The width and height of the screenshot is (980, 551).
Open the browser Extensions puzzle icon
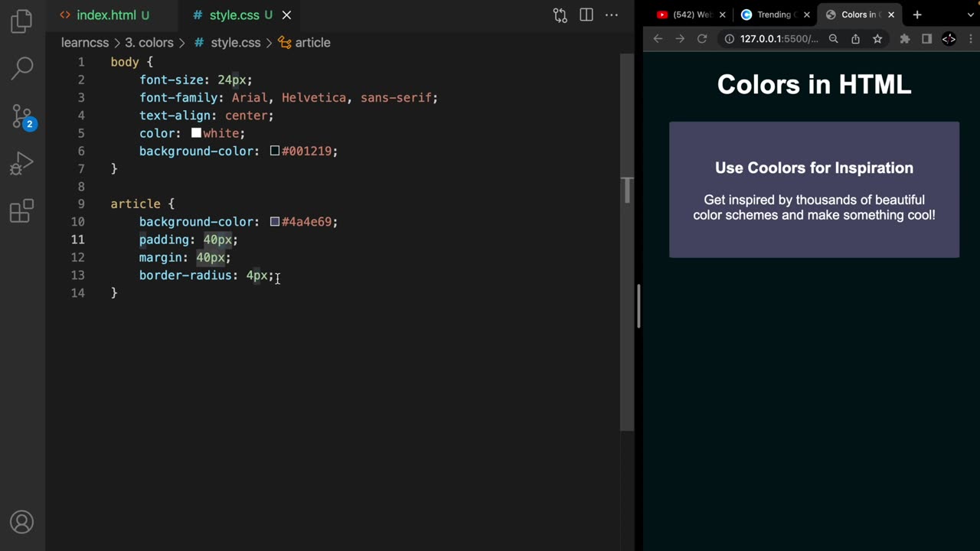[x=905, y=39]
